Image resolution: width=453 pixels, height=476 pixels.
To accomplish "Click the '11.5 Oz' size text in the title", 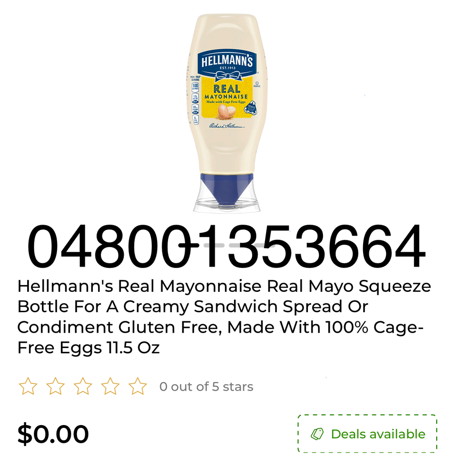I will (x=133, y=347).
